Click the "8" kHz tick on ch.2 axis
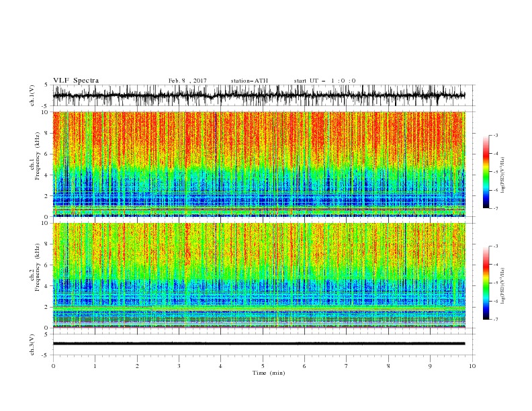 point(48,244)
